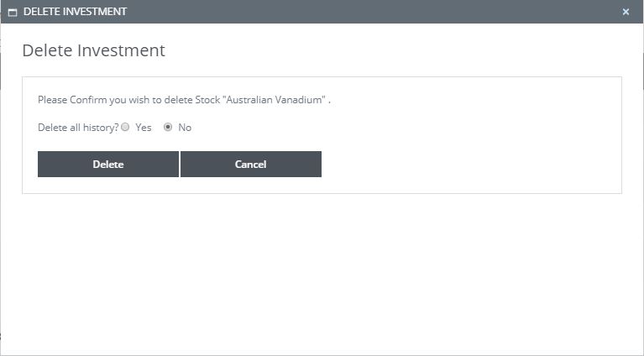Click the "No" label text

185,128
